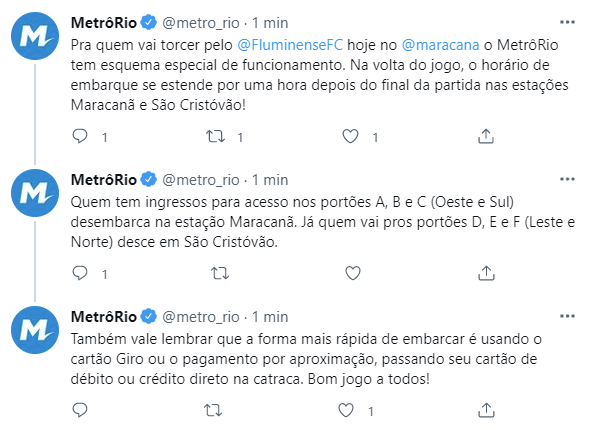
Task: Share the third tweet about pagamento por aproximação
Action: [x=486, y=410]
